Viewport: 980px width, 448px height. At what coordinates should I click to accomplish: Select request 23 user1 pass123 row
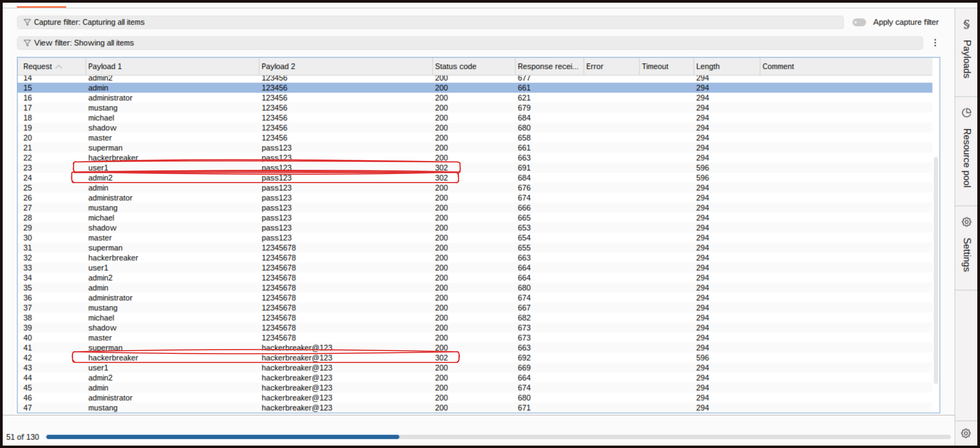point(98,168)
